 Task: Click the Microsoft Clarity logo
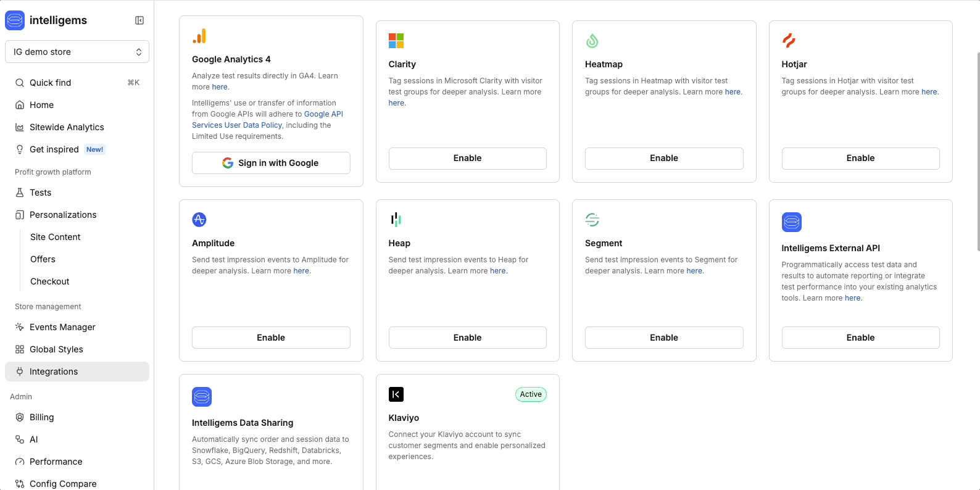396,41
